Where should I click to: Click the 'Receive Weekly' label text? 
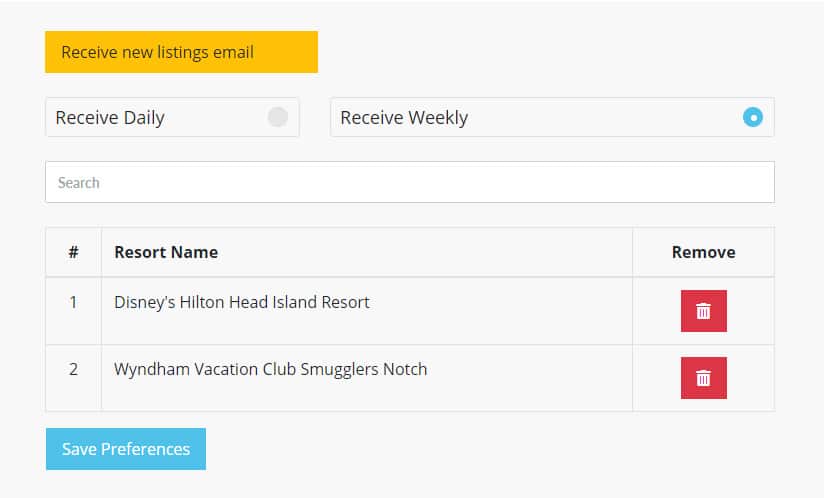click(x=404, y=118)
